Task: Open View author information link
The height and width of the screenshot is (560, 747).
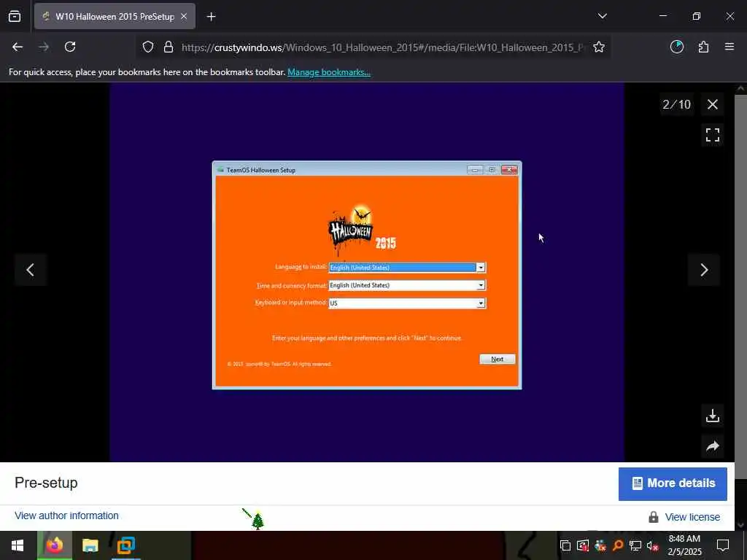Action: point(66,516)
